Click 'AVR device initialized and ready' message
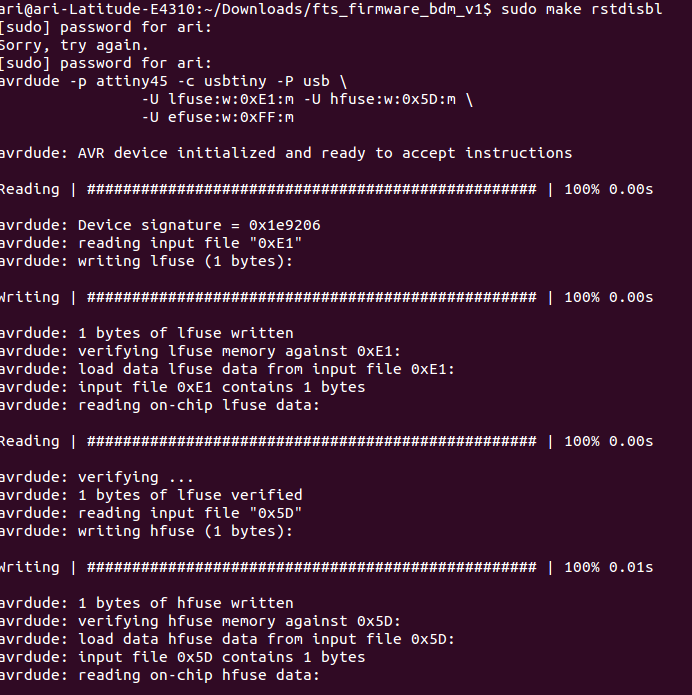The width and height of the screenshot is (692, 695). (x=286, y=153)
